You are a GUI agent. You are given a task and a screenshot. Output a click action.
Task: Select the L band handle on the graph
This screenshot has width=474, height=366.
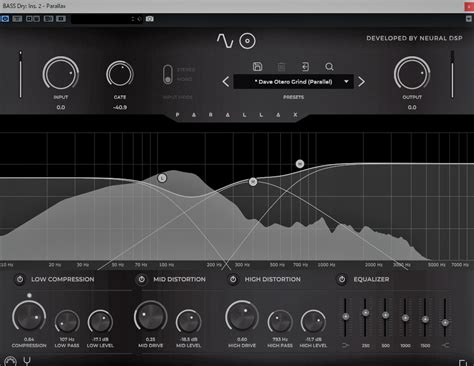pyautogui.click(x=162, y=178)
